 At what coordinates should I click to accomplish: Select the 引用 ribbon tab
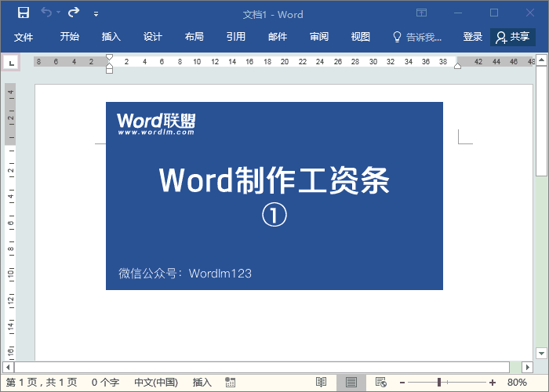(x=235, y=37)
